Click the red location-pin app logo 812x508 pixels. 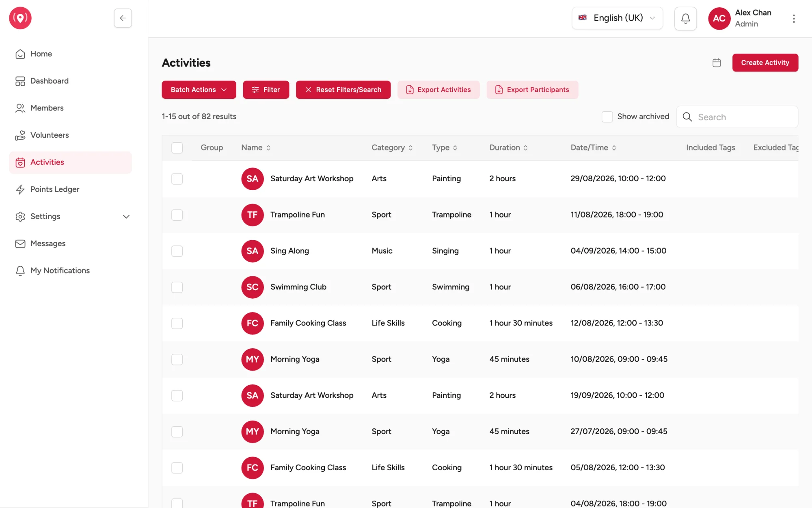tap(20, 18)
